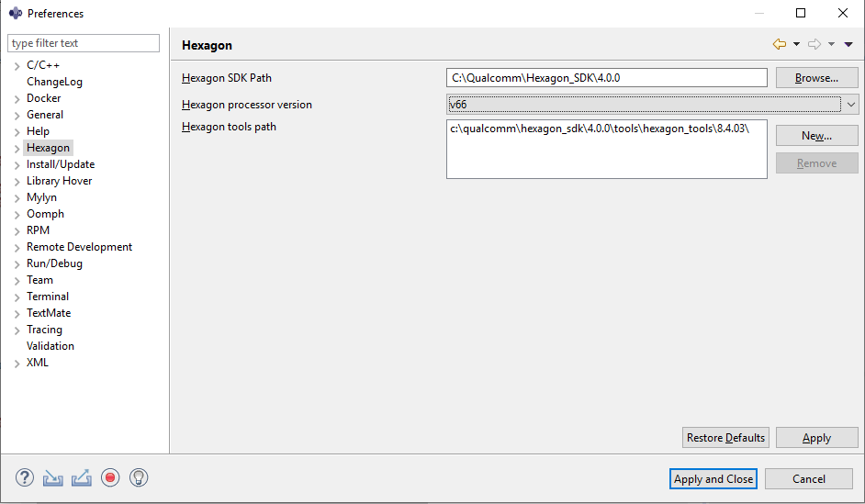Select the Team preferences category

39,280
